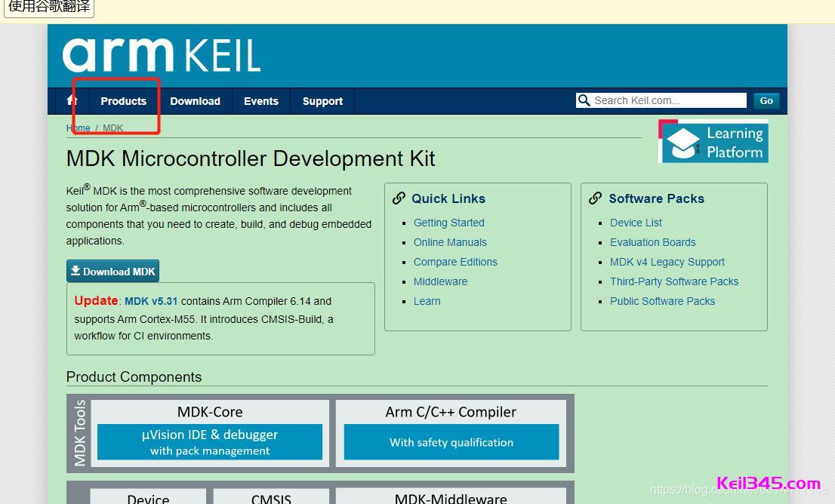Open the Middleware quick link
The height and width of the screenshot is (504, 835).
(440, 281)
